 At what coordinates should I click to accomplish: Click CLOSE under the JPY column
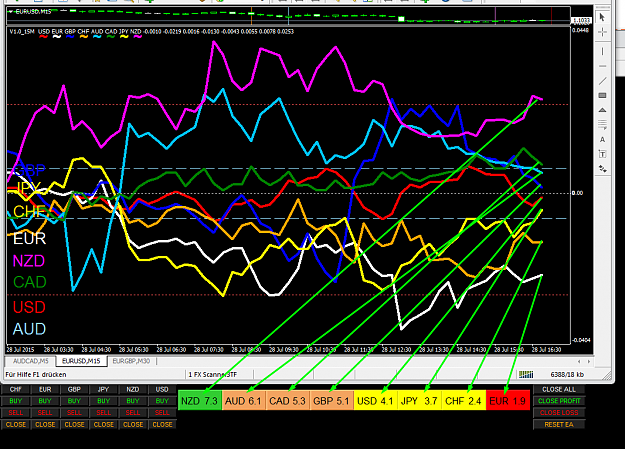point(104,425)
